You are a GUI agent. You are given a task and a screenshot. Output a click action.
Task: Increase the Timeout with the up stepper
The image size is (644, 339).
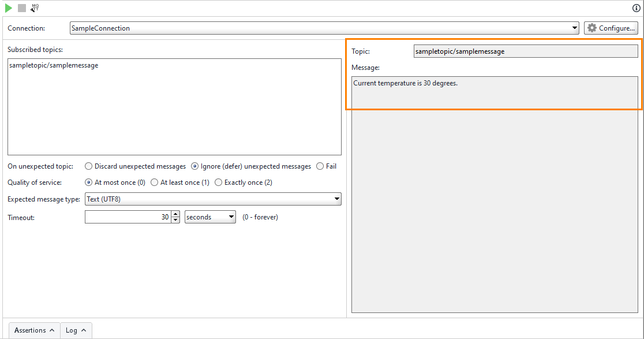(175, 214)
